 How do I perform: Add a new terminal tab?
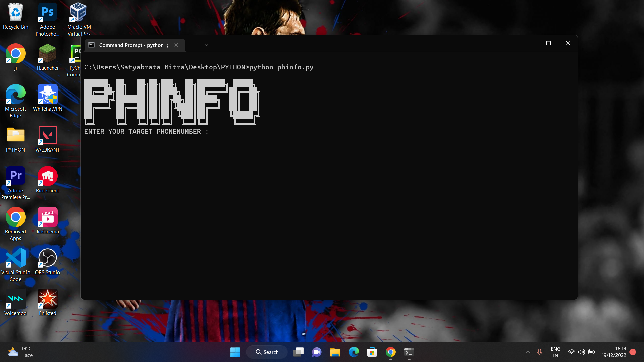click(194, 45)
